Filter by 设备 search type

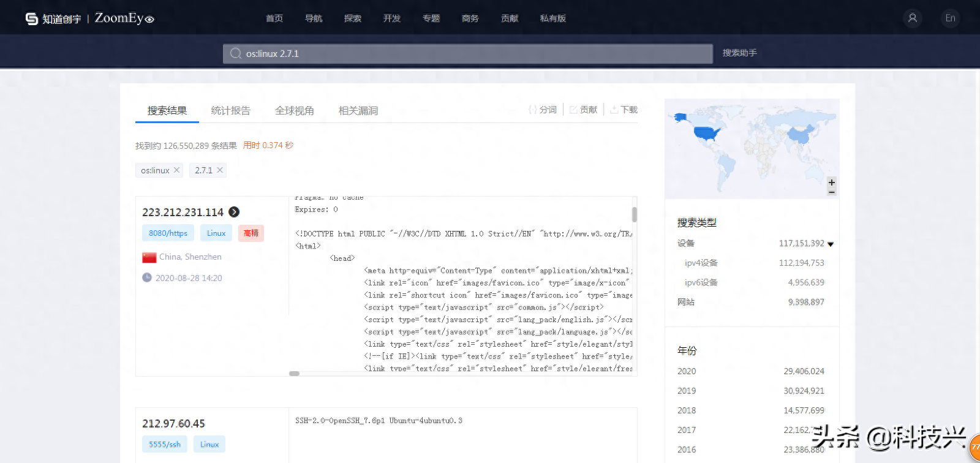tap(686, 244)
